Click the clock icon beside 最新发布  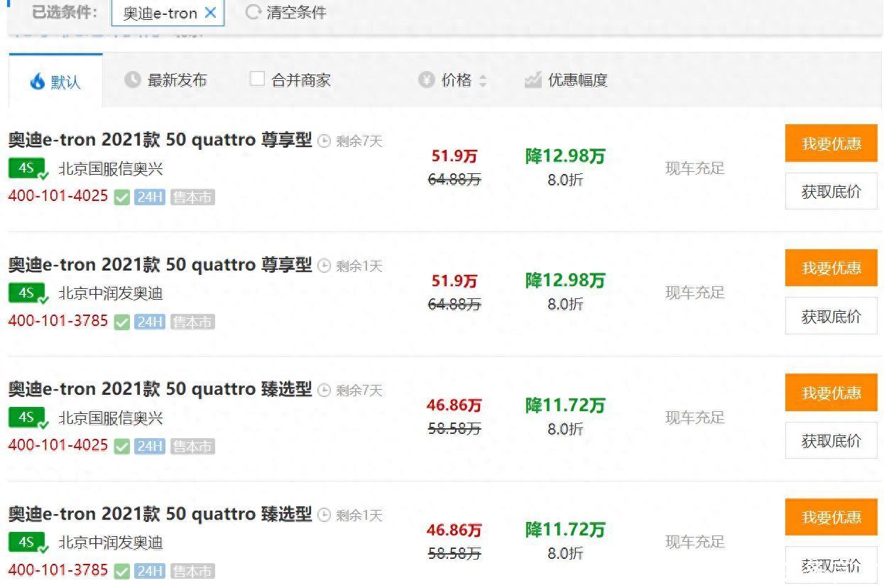(x=133, y=80)
